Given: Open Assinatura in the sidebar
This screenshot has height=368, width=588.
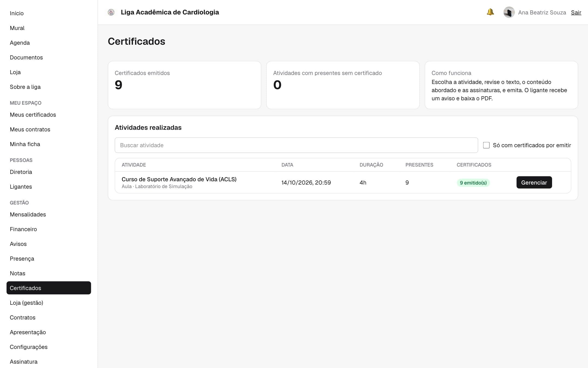Looking at the screenshot, I should [49, 361].
